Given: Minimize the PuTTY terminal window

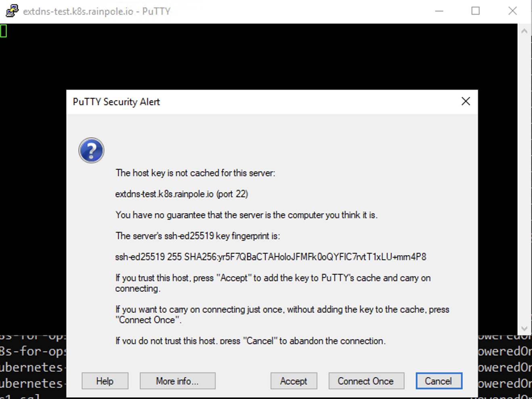Looking at the screenshot, I should coord(439,11).
